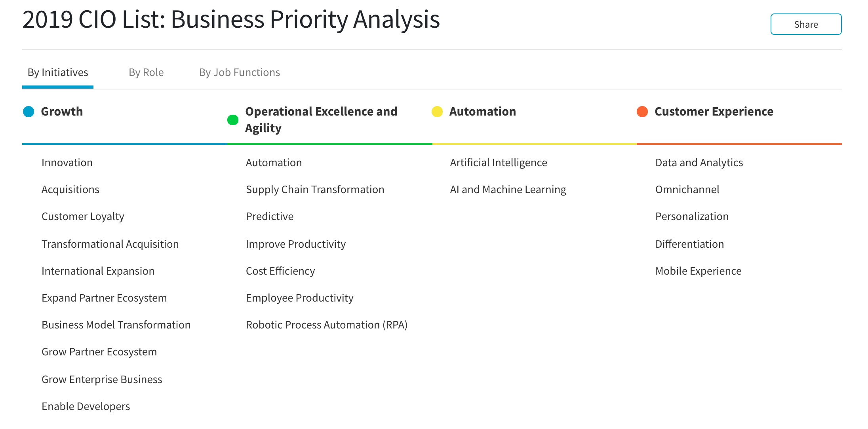This screenshot has width=868, height=429.
Task: Select Innovation initiative under Growth
Action: click(67, 162)
